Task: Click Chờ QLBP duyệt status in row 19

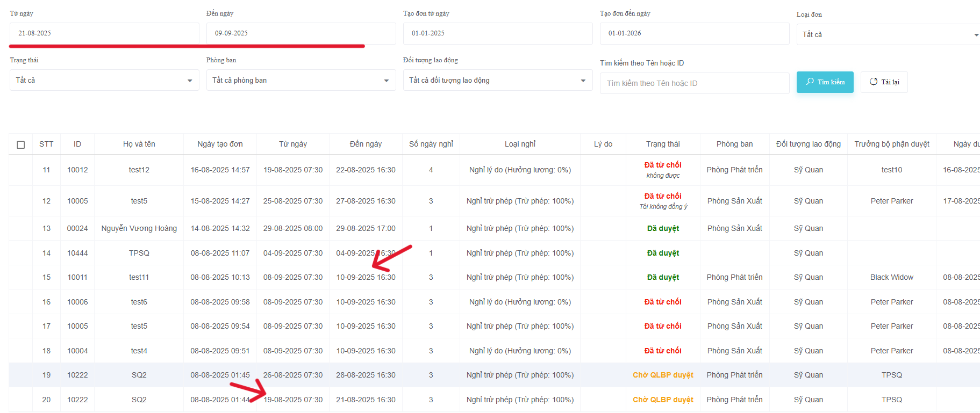Action: (x=662, y=375)
